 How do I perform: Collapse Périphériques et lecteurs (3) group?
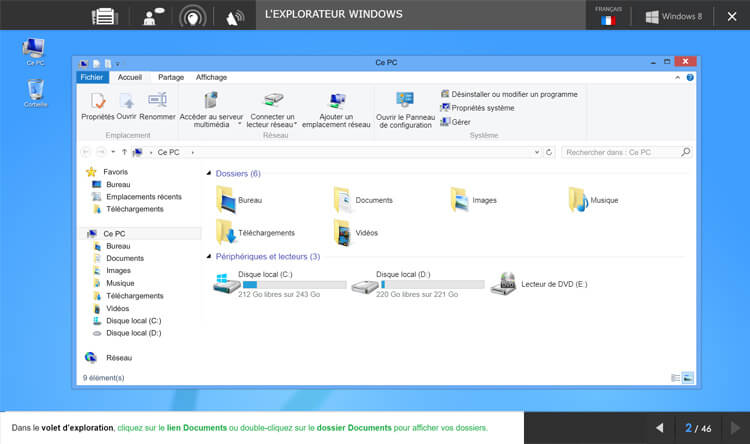(x=209, y=256)
